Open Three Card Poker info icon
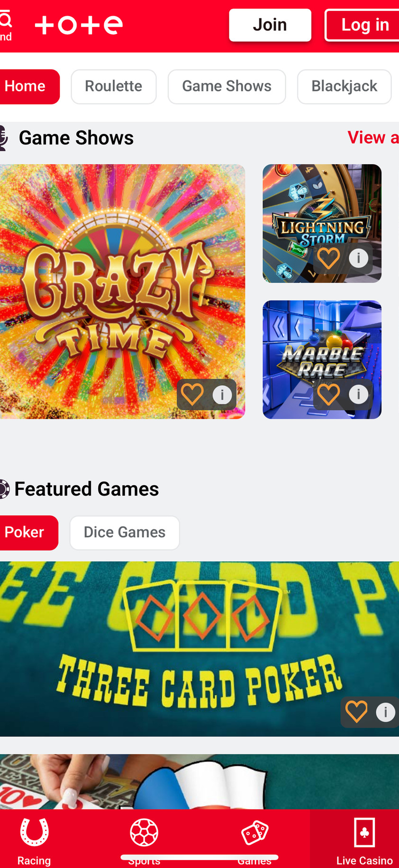Viewport: 399px width, 868px height. coord(385,712)
